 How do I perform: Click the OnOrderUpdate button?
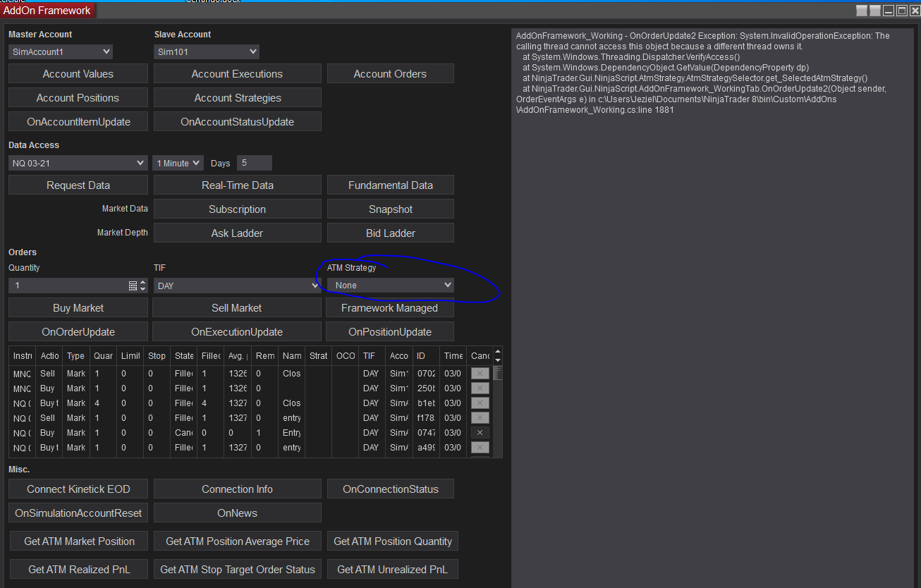78,332
